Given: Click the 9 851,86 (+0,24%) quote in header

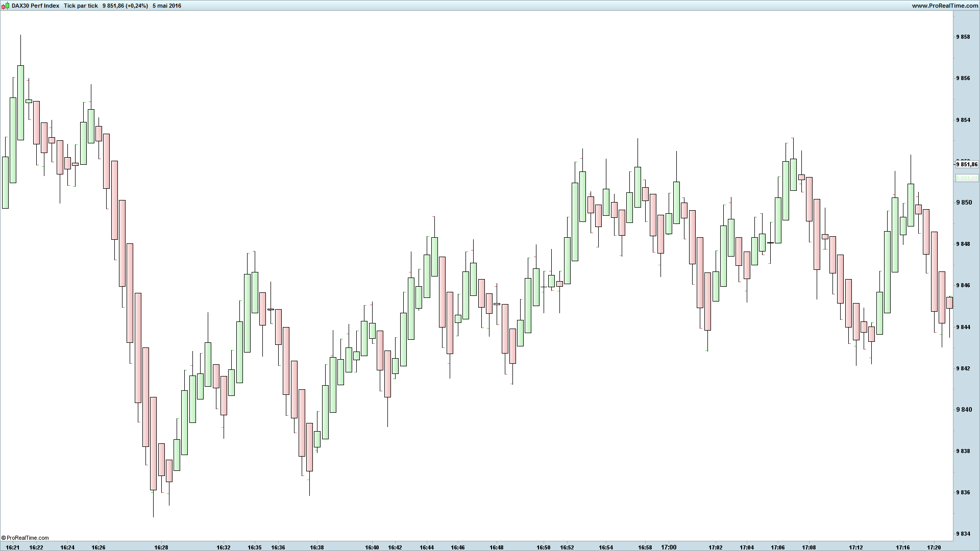Looking at the screenshot, I should (x=125, y=6).
